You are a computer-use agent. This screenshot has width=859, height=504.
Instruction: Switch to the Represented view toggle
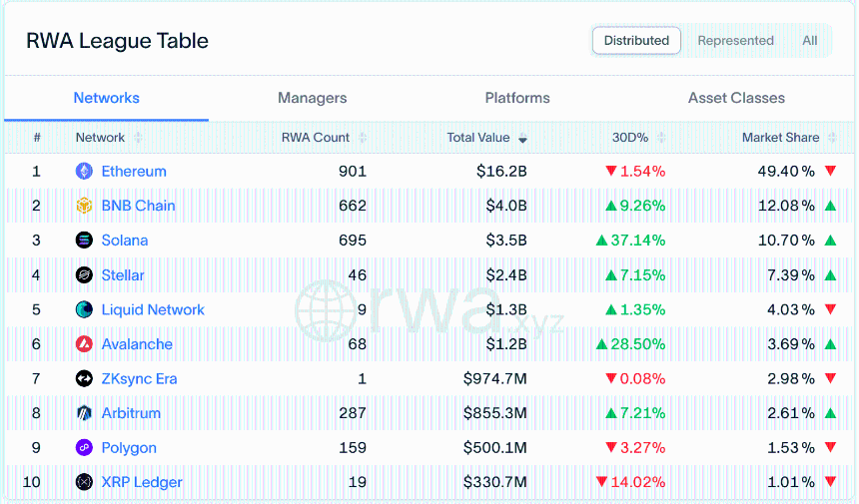735,41
